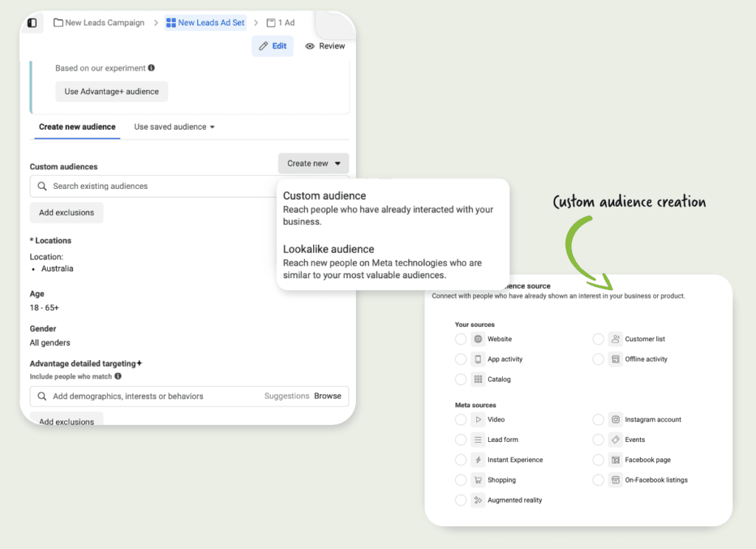This screenshot has width=756, height=549.
Task: Select the Lead form radio button
Action: tap(461, 440)
